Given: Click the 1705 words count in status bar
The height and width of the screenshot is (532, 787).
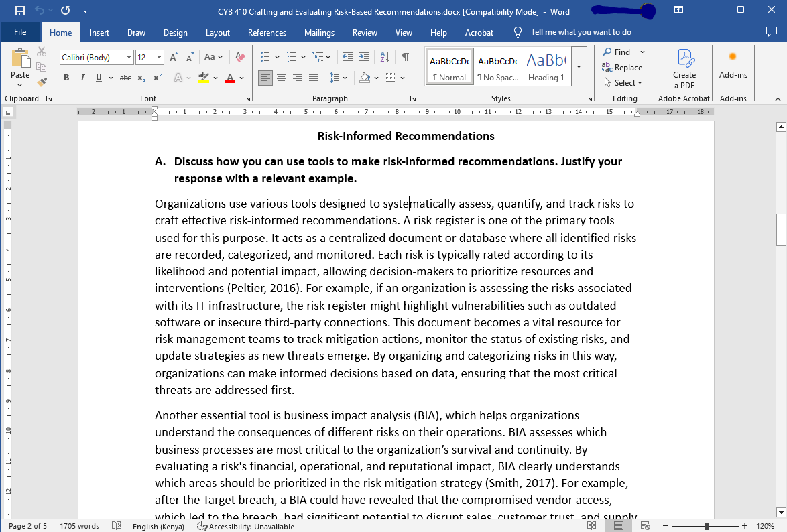Looking at the screenshot, I should [x=79, y=526].
